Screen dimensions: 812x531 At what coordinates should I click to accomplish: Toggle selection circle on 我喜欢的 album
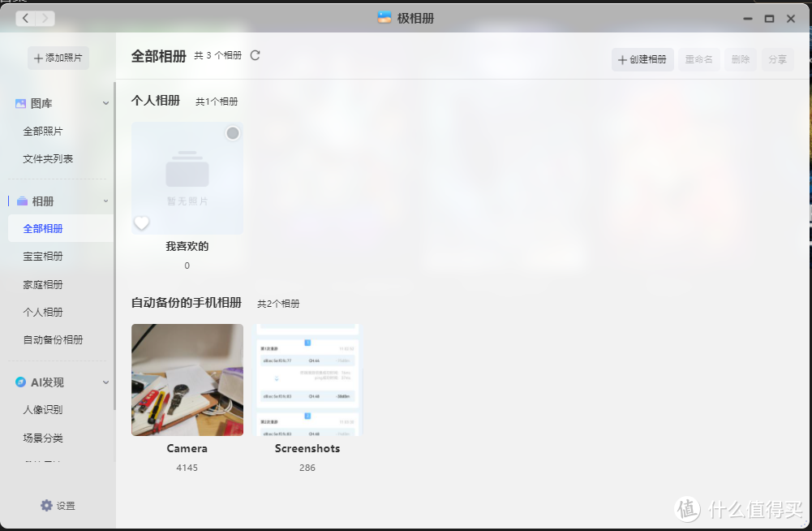[233, 133]
